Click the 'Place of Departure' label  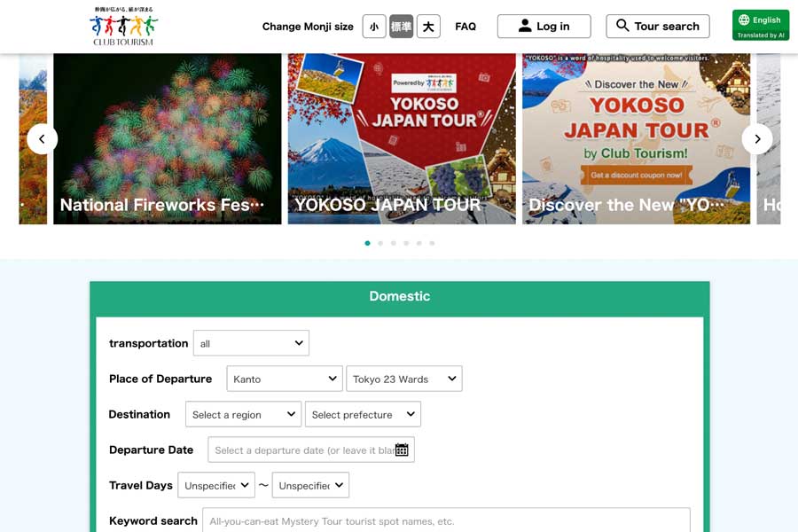pos(160,379)
